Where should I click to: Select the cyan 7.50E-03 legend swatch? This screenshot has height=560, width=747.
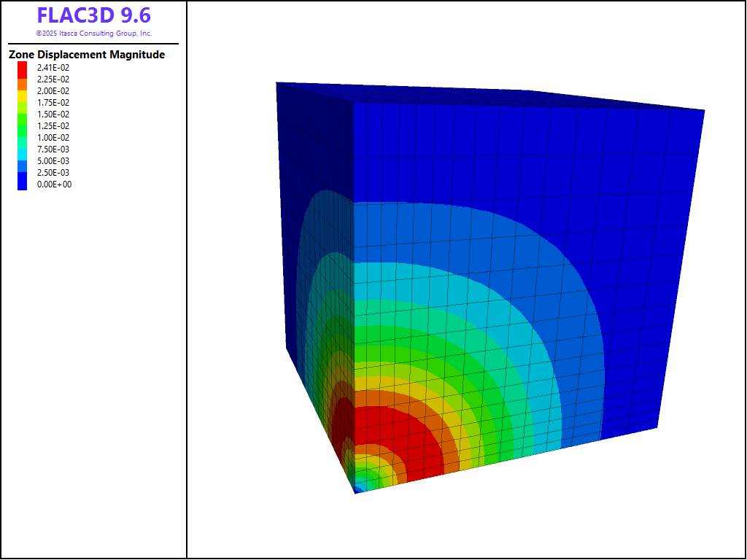pos(23,149)
